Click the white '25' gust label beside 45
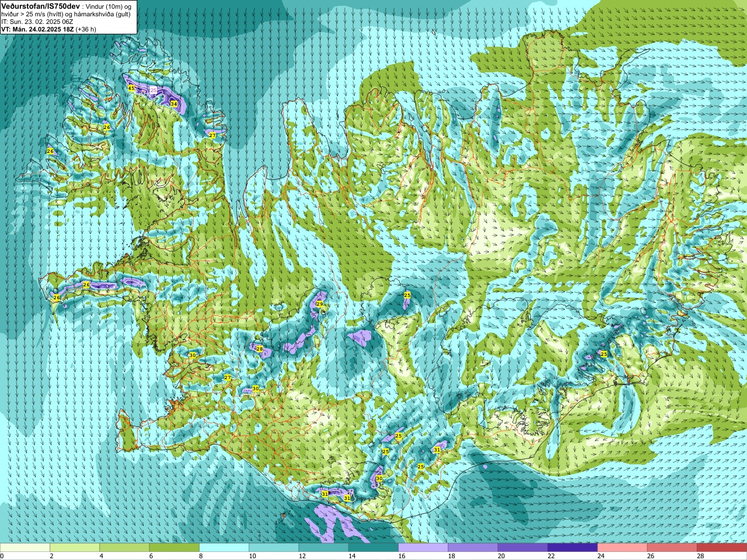This screenshot has width=747, height=560. tap(153, 90)
